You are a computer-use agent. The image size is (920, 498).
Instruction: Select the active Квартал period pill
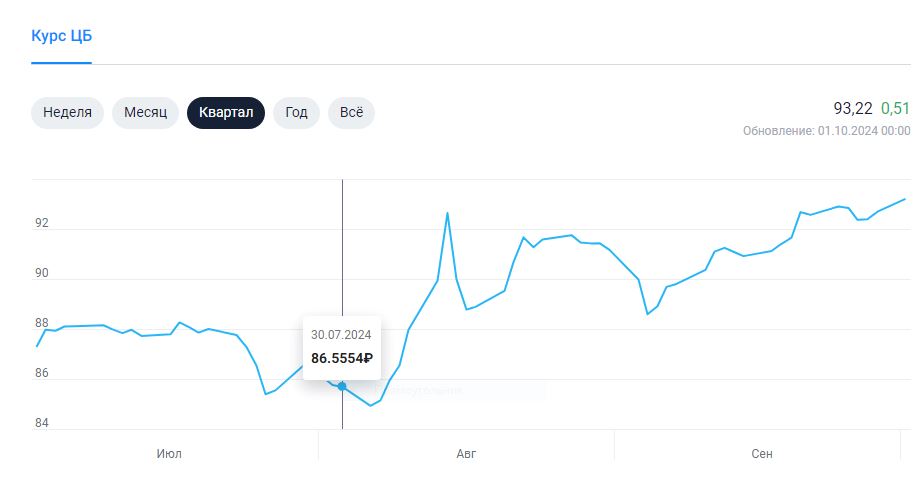[226, 113]
